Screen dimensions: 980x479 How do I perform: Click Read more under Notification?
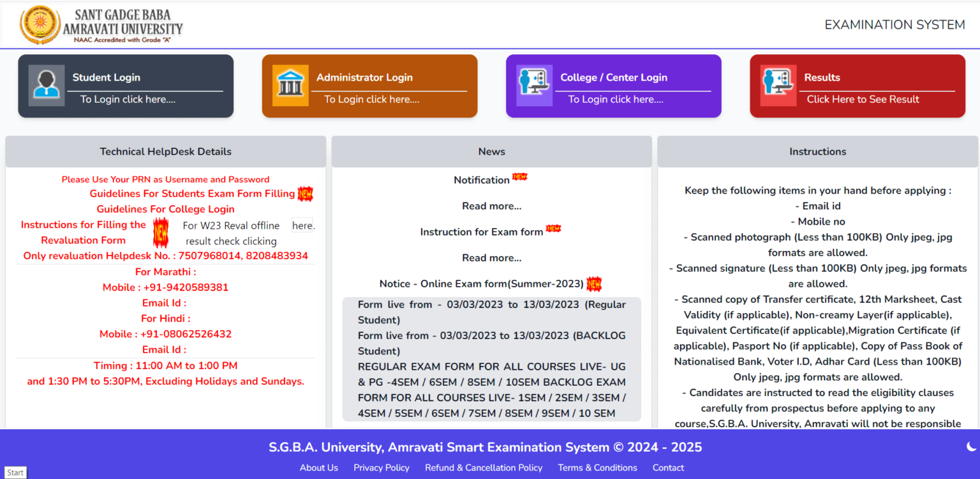coord(491,206)
